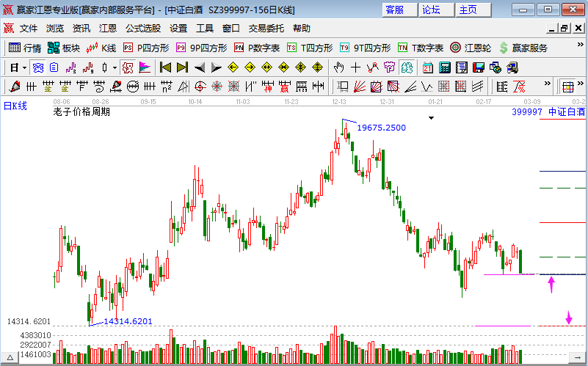Click the red pencil drawing tool

click(15, 87)
